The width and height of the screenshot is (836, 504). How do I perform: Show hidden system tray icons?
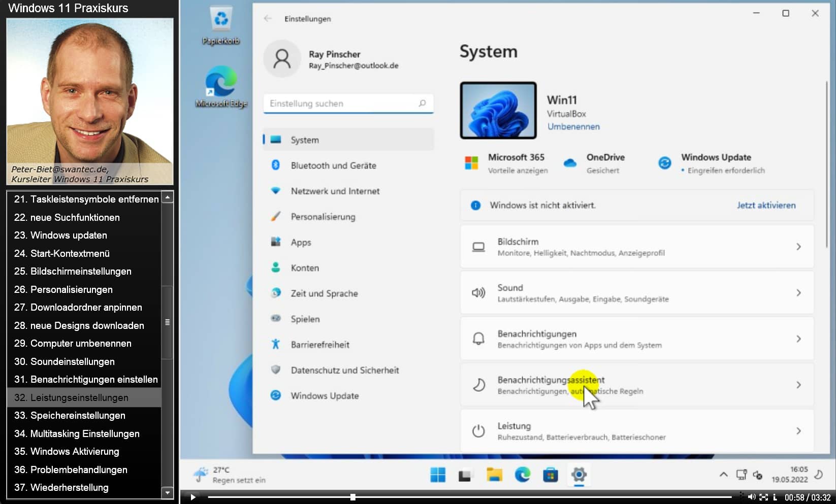723,475
